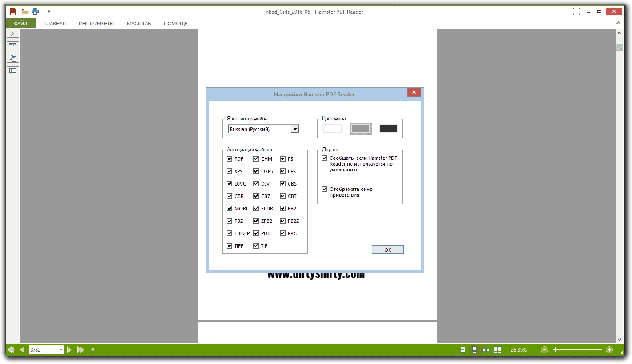The height and width of the screenshot is (364, 632).
Task: Open the bookmarks panel icon in sidebar
Action: pos(13,46)
